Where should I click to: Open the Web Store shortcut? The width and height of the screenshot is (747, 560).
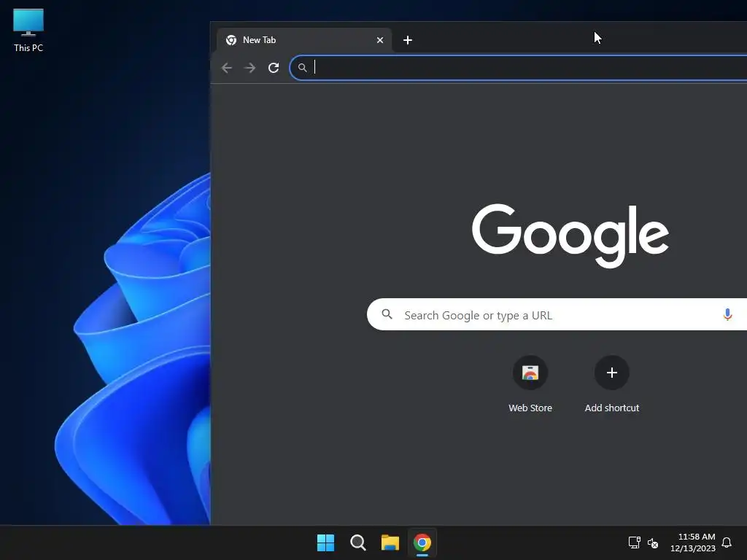530,384
